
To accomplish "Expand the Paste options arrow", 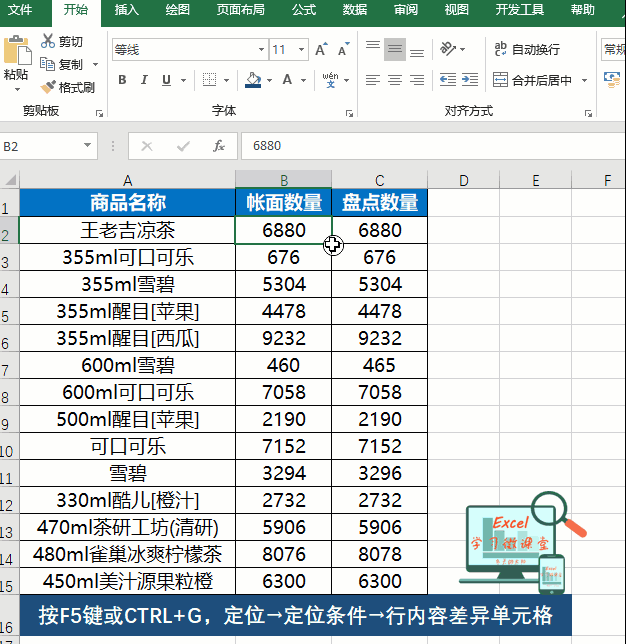I will click(17, 89).
